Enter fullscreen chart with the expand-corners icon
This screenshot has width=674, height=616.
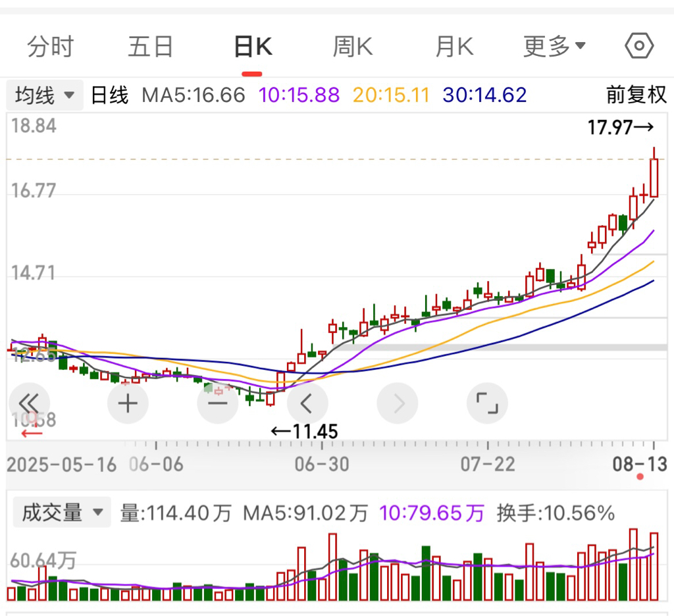click(x=488, y=403)
